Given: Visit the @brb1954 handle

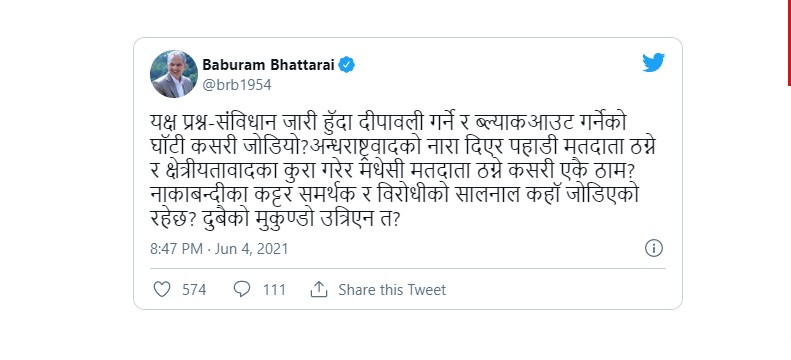Looking at the screenshot, I should pos(237,85).
